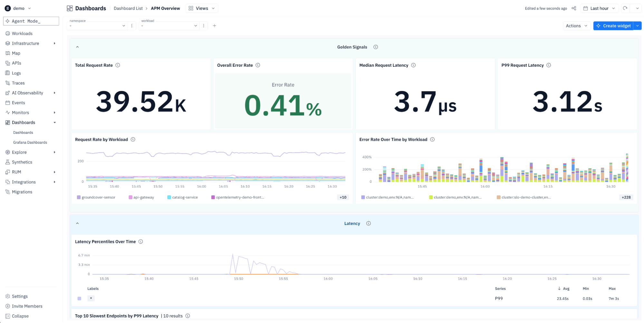Toggle the api-gateway legend series

pyautogui.click(x=141, y=197)
